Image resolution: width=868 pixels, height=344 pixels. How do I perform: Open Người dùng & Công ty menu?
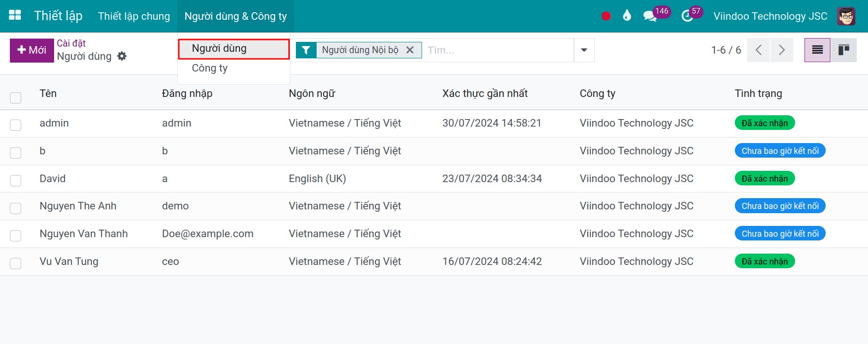click(x=235, y=16)
